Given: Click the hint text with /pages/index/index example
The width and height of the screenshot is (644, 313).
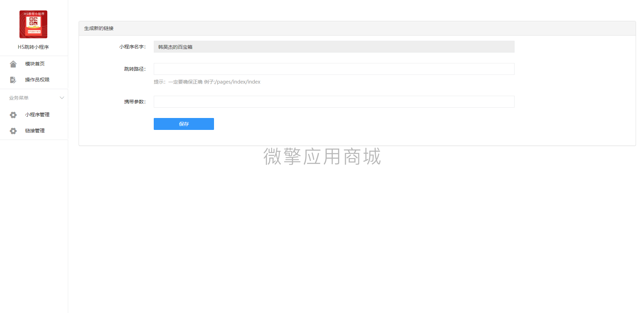Looking at the screenshot, I should pos(207,82).
